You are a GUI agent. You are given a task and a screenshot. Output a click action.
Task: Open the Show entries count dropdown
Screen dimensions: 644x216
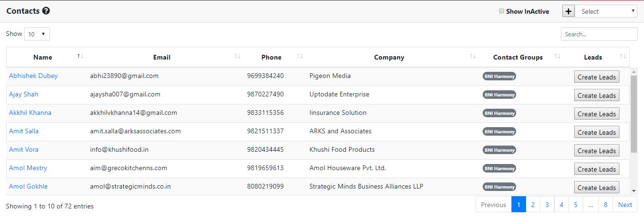pyautogui.click(x=37, y=34)
